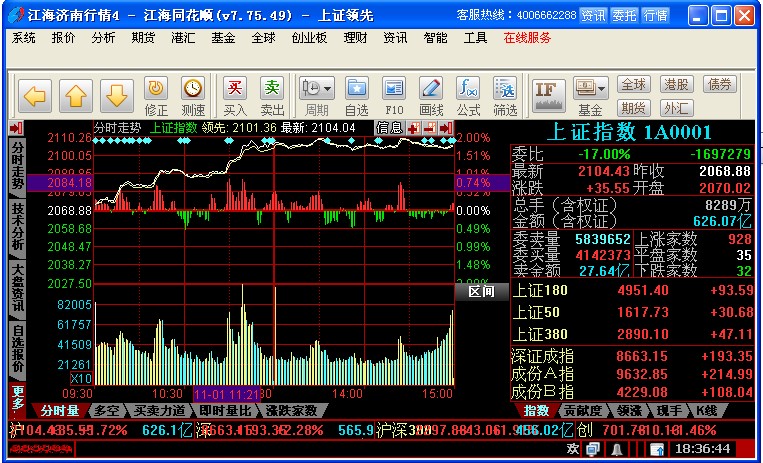Select the 分时走势 sidebar tab
Screen dimensions: 763x463
[18, 166]
